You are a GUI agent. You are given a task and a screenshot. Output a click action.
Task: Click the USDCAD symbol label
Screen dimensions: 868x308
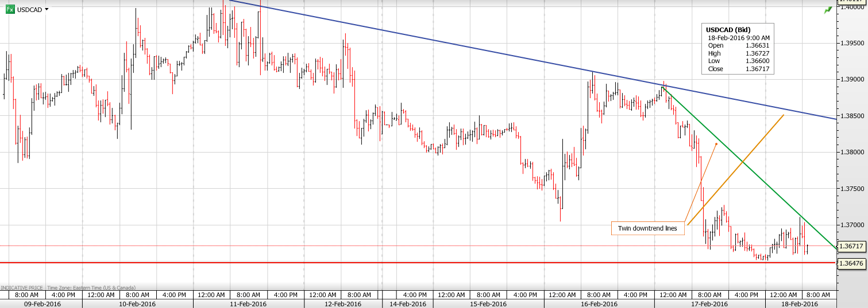click(29, 10)
